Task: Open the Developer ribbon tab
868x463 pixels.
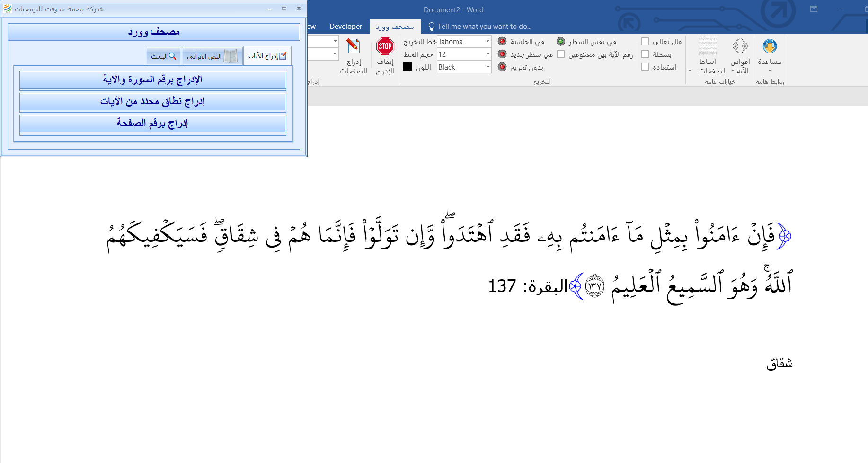Action: click(345, 27)
